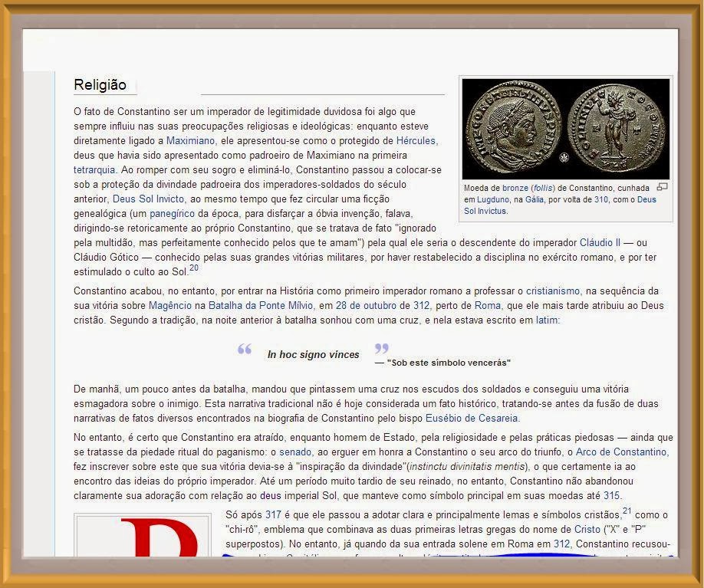Image resolution: width=704 pixels, height=588 pixels.
Task: Open the Cristo link
Action: [x=587, y=529]
